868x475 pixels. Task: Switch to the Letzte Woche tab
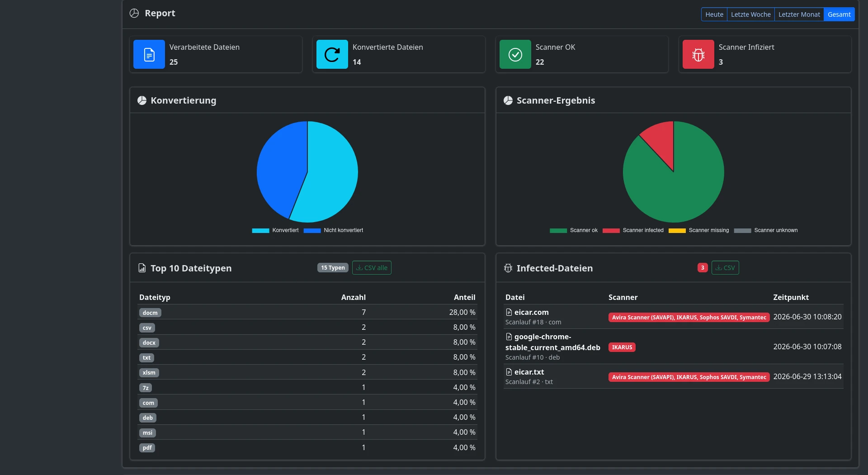pyautogui.click(x=751, y=14)
